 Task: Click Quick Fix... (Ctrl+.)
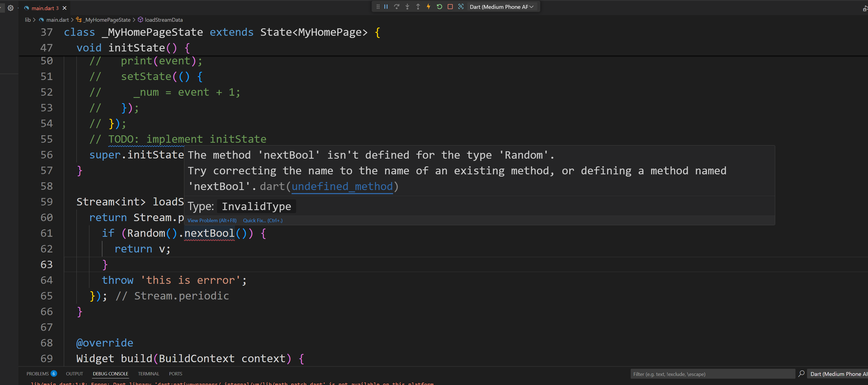click(x=263, y=220)
